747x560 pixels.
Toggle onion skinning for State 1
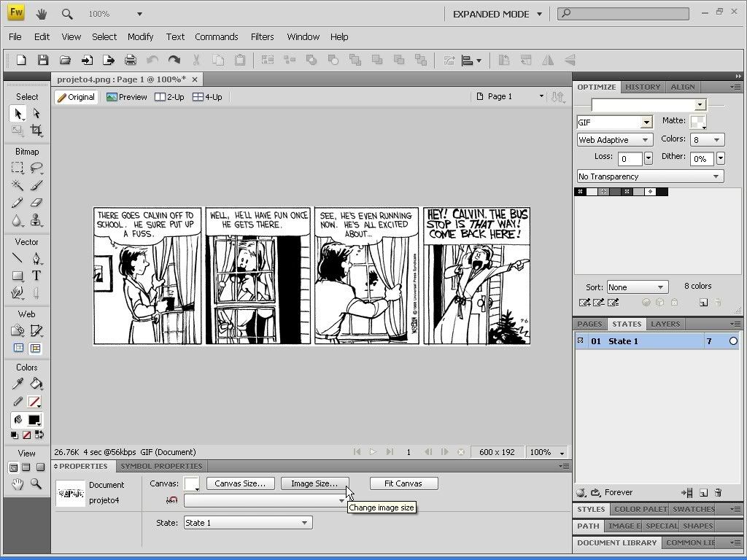pyautogui.click(x=580, y=341)
